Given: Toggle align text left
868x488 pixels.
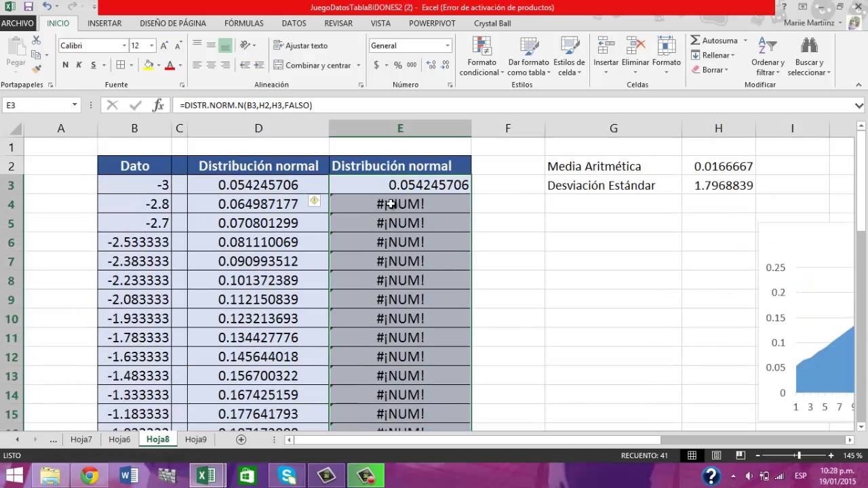Looking at the screenshot, I should (197, 65).
